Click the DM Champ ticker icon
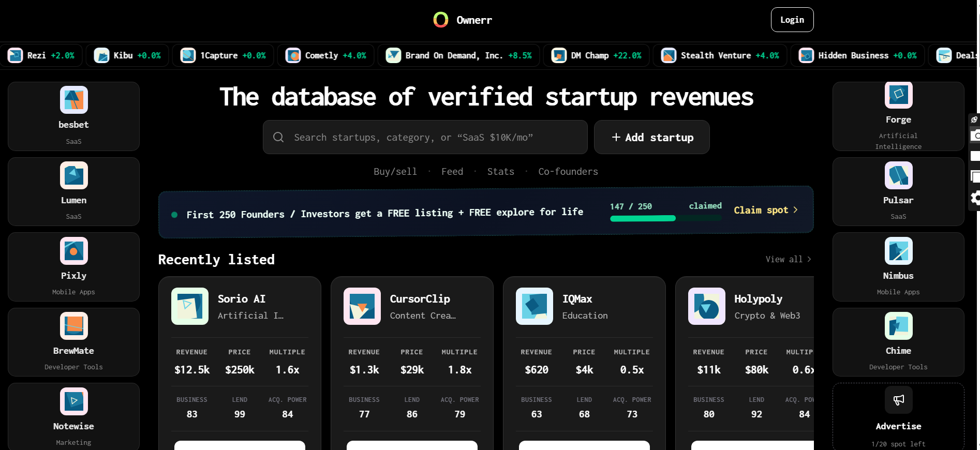The image size is (980, 450). [559, 55]
